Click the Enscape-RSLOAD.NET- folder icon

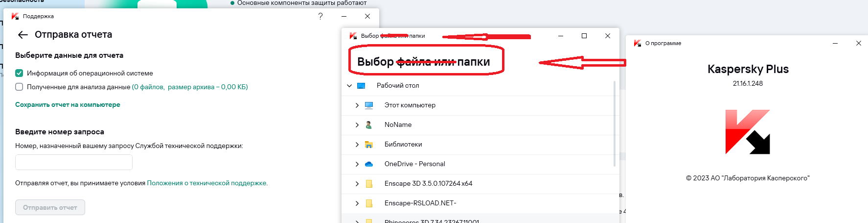pyautogui.click(x=369, y=203)
